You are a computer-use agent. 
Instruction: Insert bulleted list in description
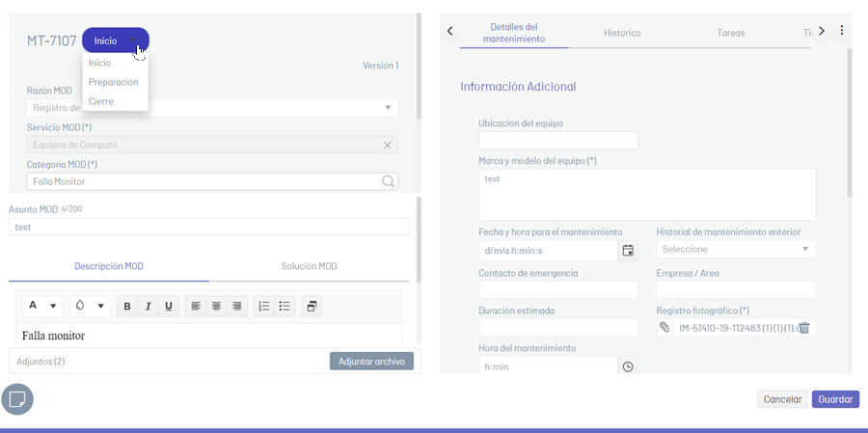(285, 307)
